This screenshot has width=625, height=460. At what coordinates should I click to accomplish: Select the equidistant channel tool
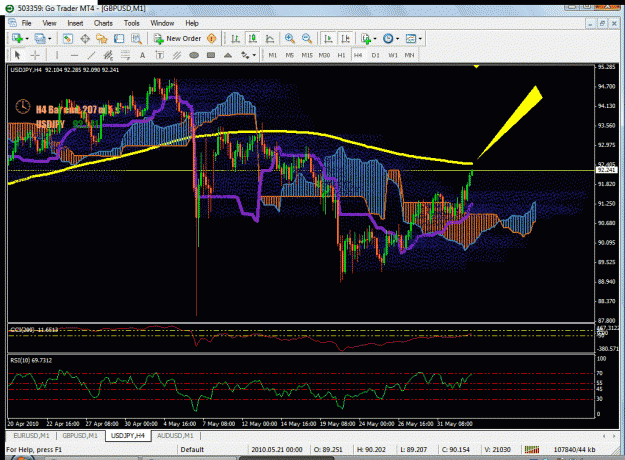[x=108, y=55]
